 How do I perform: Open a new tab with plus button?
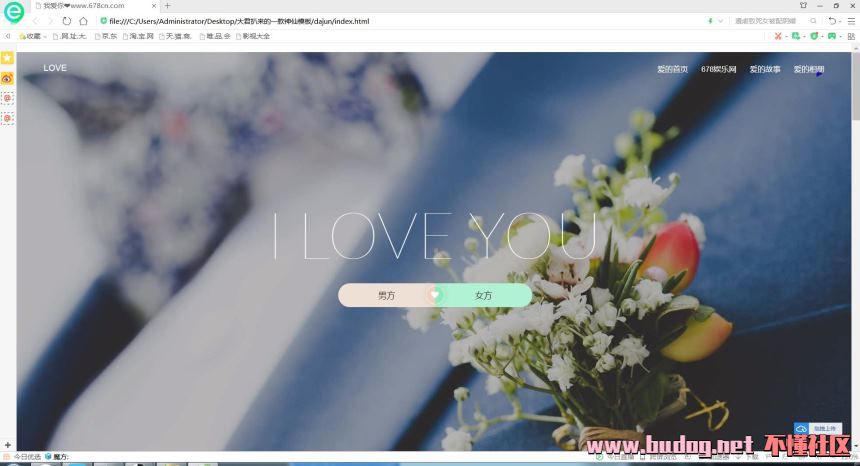[167, 6]
